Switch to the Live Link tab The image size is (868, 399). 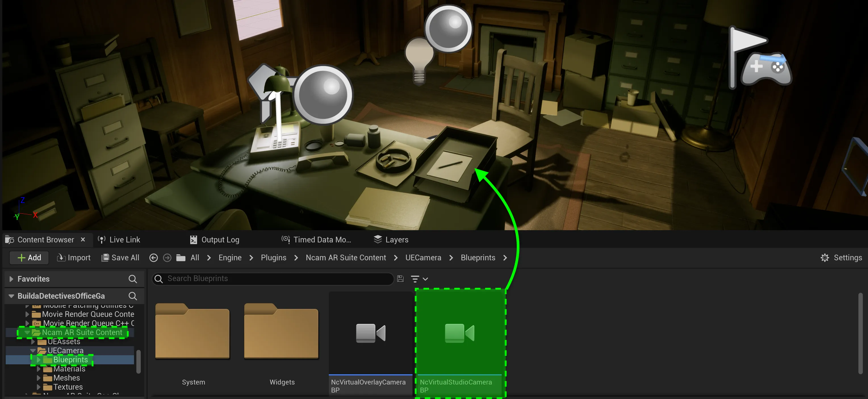click(119, 240)
